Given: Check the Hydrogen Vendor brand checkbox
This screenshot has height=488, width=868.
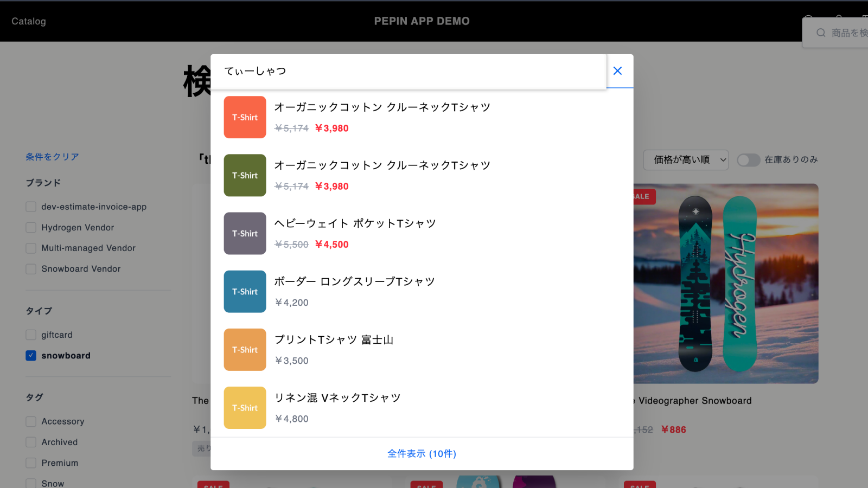Looking at the screenshot, I should (30, 227).
